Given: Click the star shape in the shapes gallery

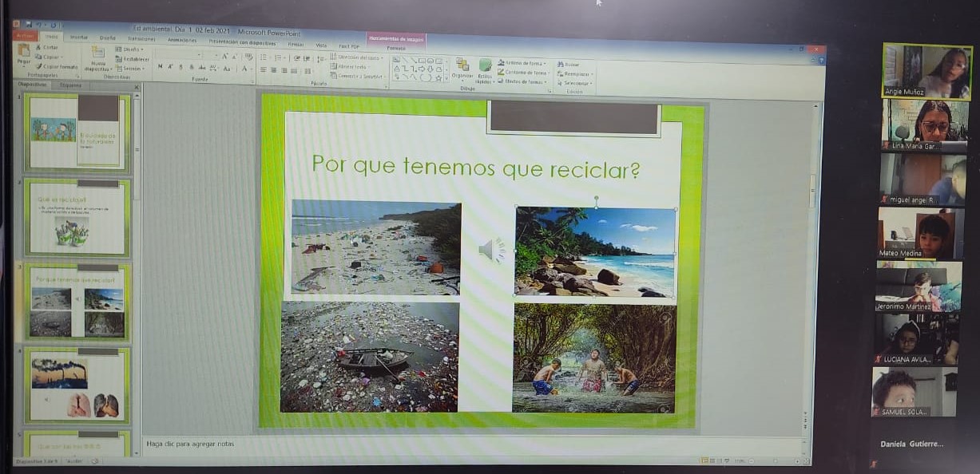Looking at the screenshot, I should tap(439, 77).
